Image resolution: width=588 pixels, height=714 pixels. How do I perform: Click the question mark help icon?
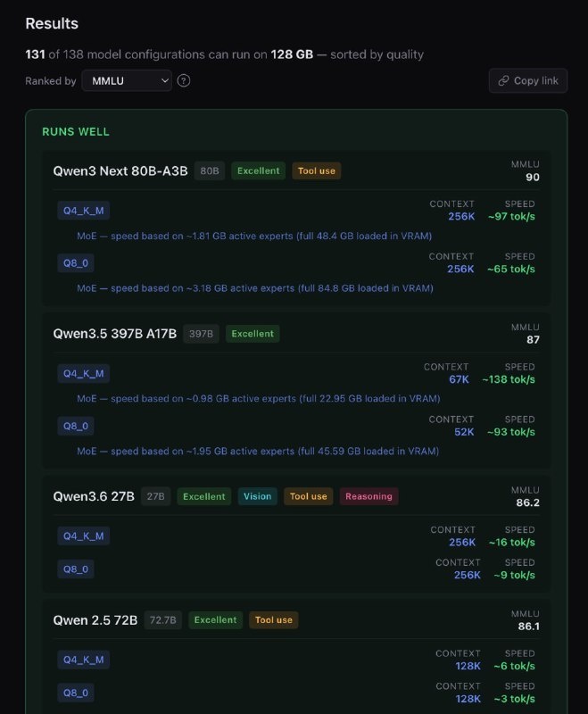tap(184, 80)
